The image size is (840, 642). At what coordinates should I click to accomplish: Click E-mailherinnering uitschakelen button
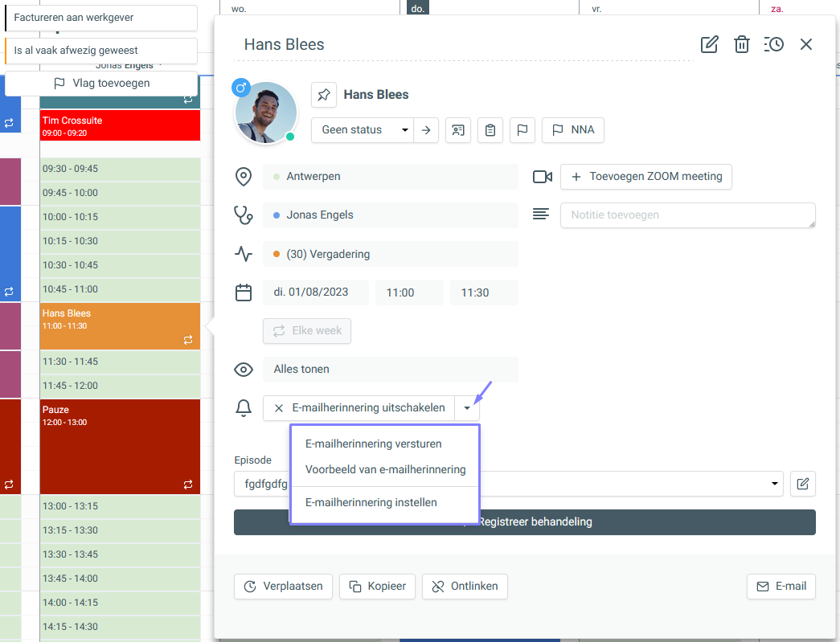coord(359,408)
